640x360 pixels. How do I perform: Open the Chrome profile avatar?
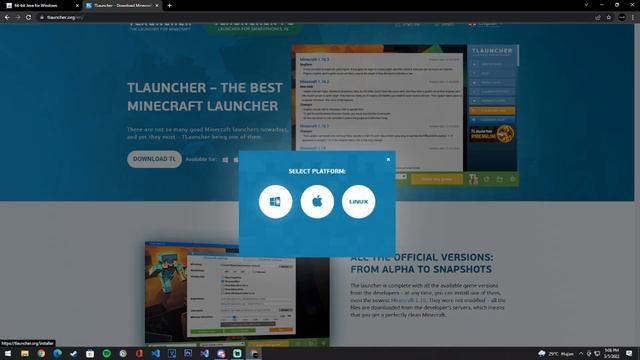622,17
